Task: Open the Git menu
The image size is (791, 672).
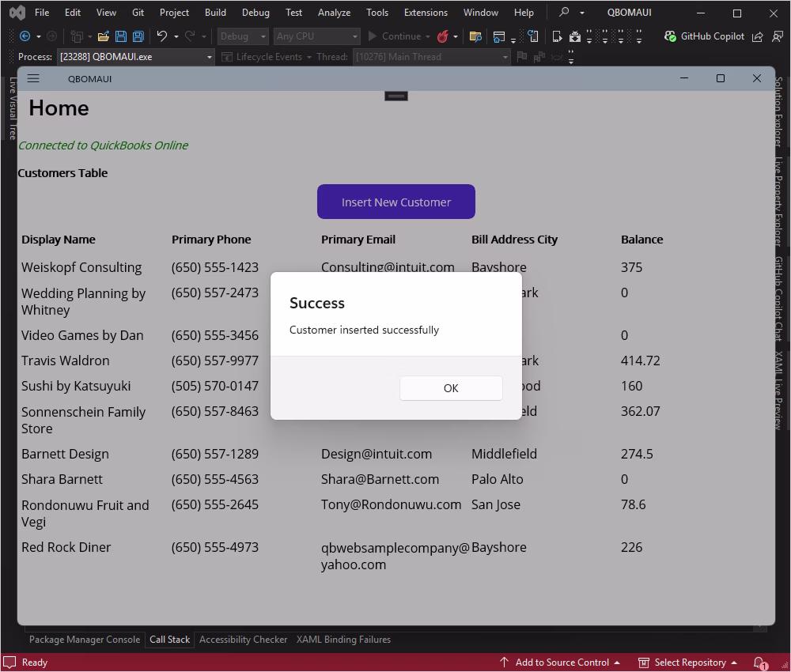Action: [138, 13]
